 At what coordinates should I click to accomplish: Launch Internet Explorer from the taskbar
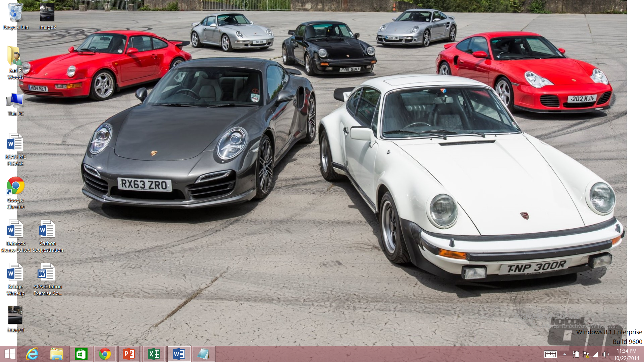(32, 354)
